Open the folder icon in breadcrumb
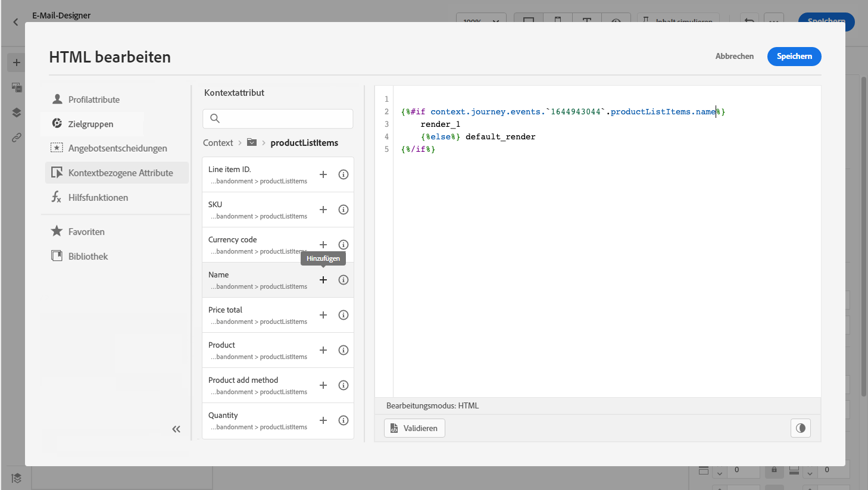Screen dimensions: 868x490 coord(252,142)
